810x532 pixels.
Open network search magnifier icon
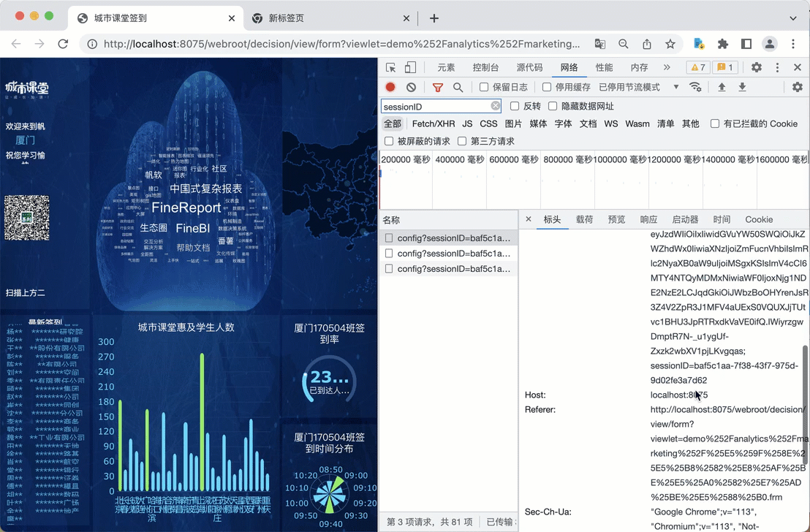(458, 87)
